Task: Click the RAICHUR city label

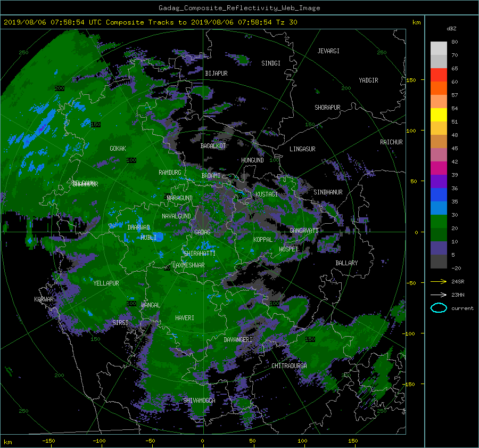Action: point(391,142)
